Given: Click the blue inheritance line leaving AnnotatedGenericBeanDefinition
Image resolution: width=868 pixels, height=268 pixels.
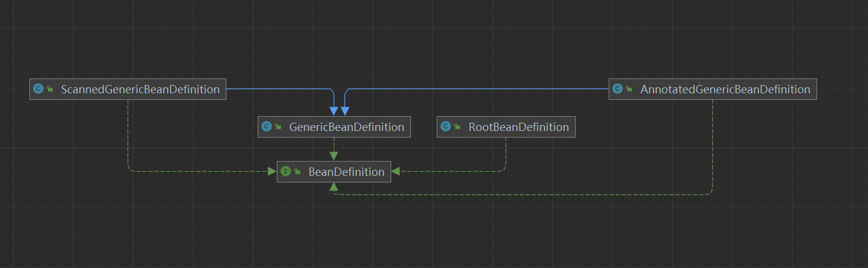Looking at the screenshot, I should pos(479,89).
